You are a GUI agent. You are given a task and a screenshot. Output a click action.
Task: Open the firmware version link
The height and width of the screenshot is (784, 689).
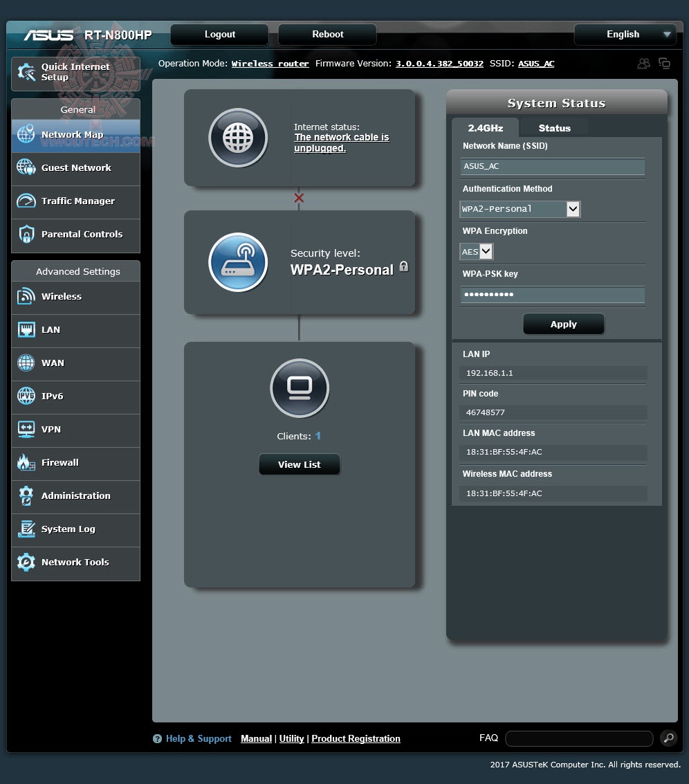click(439, 64)
